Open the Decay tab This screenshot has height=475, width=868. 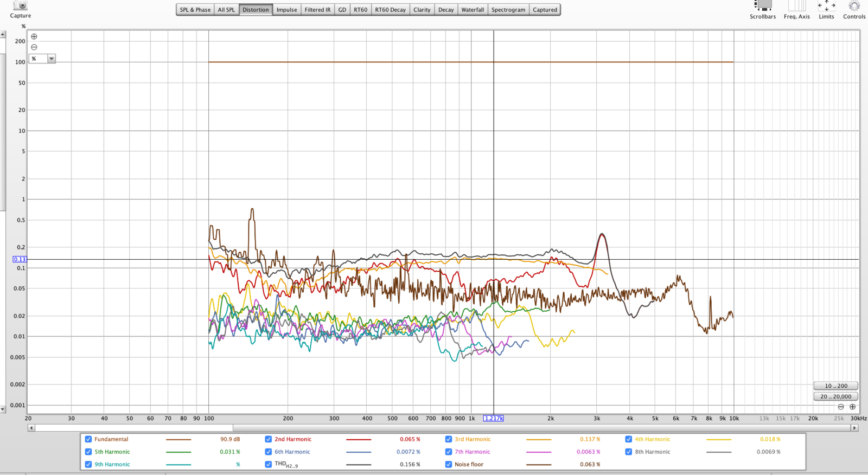pos(446,10)
